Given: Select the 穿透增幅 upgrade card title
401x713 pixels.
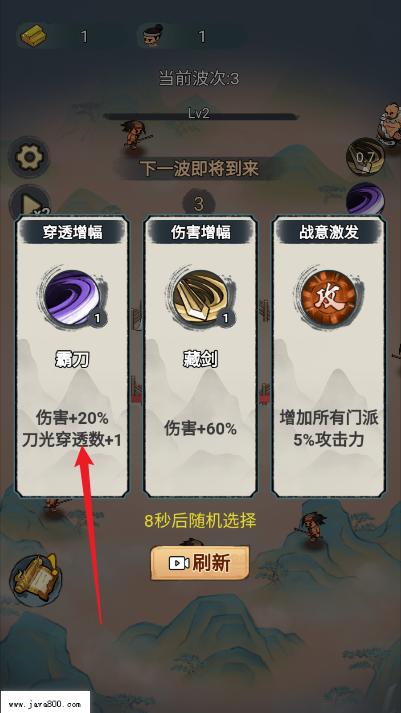Looking at the screenshot, I should pos(72,232).
